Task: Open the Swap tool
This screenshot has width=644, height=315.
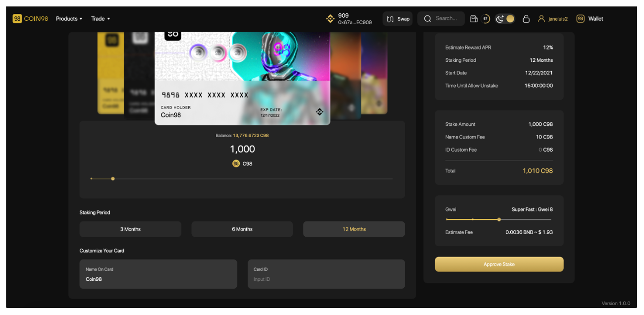Action: pos(398,19)
